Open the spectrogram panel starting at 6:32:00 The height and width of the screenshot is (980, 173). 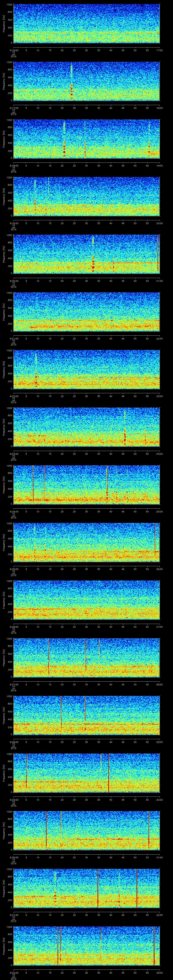(87, 946)
